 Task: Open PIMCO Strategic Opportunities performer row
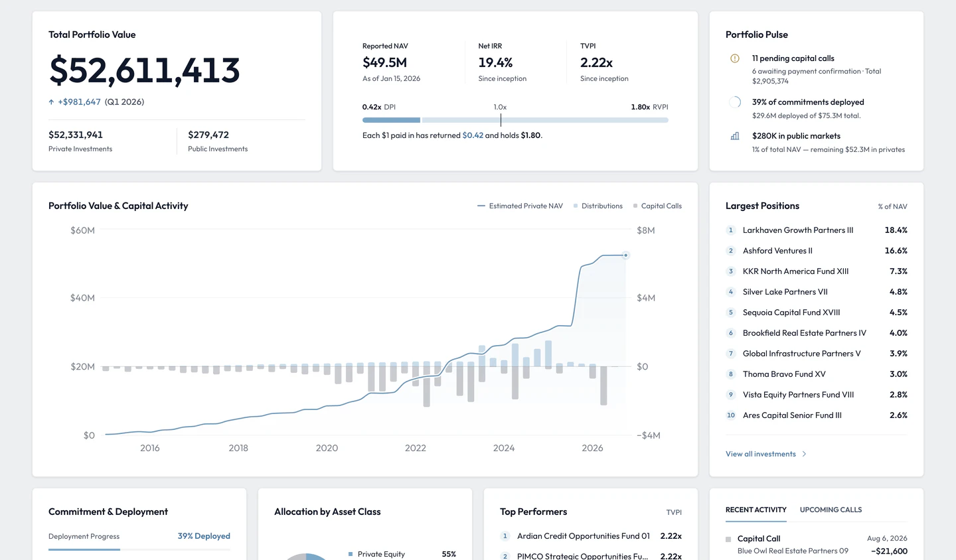(x=591, y=556)
